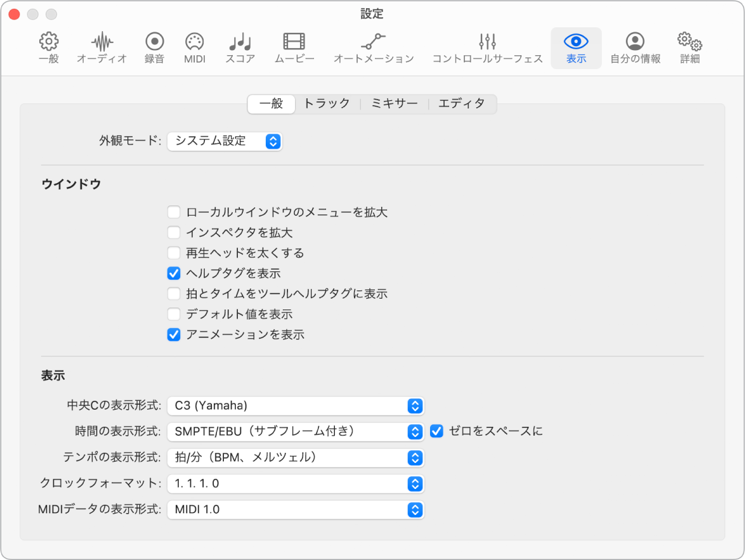Click the 自分の情報 pane
The image size is (746, 560).
[x=635, y=48]
